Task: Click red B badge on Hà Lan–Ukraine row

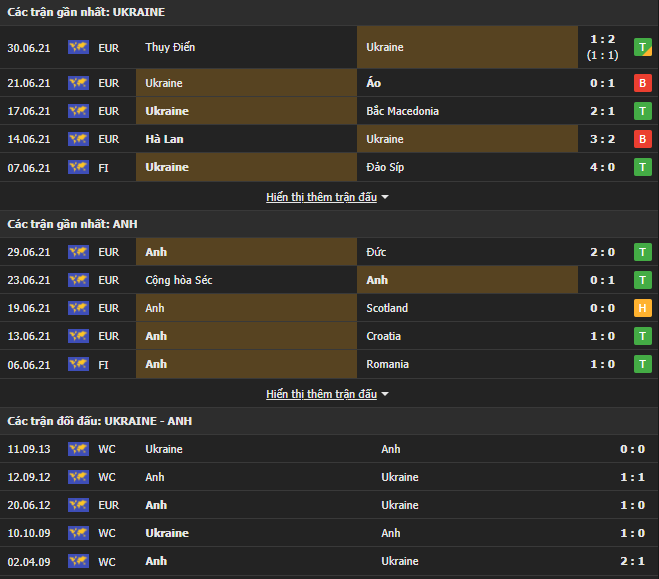Action: [x=642, y=139]
